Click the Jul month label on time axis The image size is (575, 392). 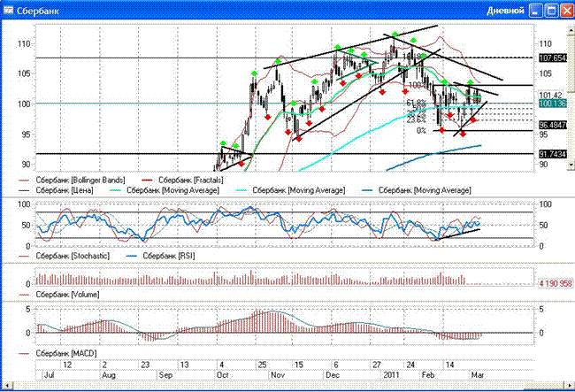tap(49, 375)
